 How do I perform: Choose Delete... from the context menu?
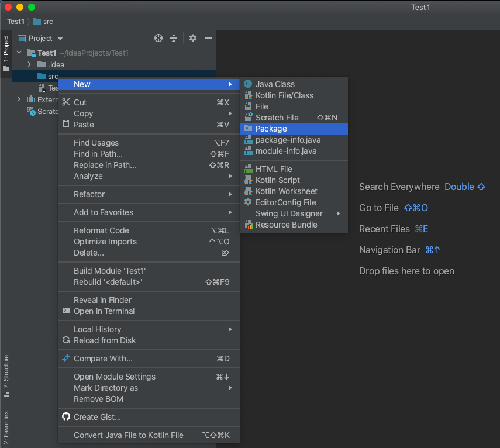149,253
